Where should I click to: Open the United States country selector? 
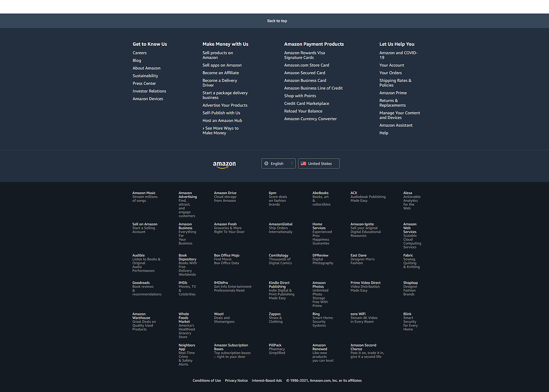[x=319, y=164]
